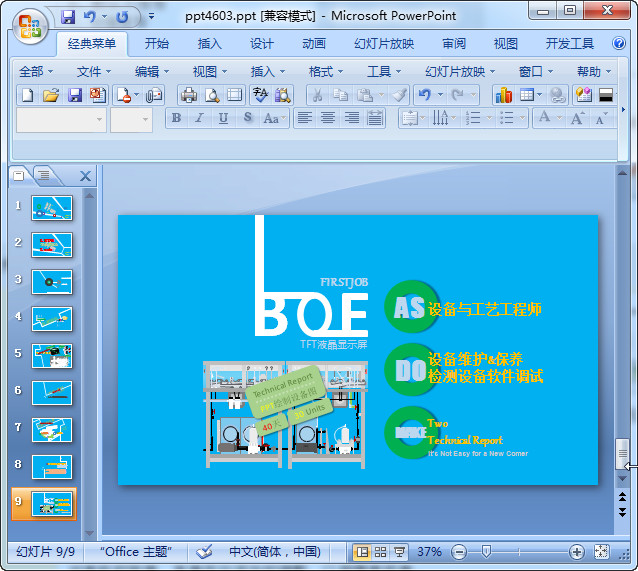The image size is (638, 571).
Task: Click the distribute text alignment icon
Action: point(375,118)
